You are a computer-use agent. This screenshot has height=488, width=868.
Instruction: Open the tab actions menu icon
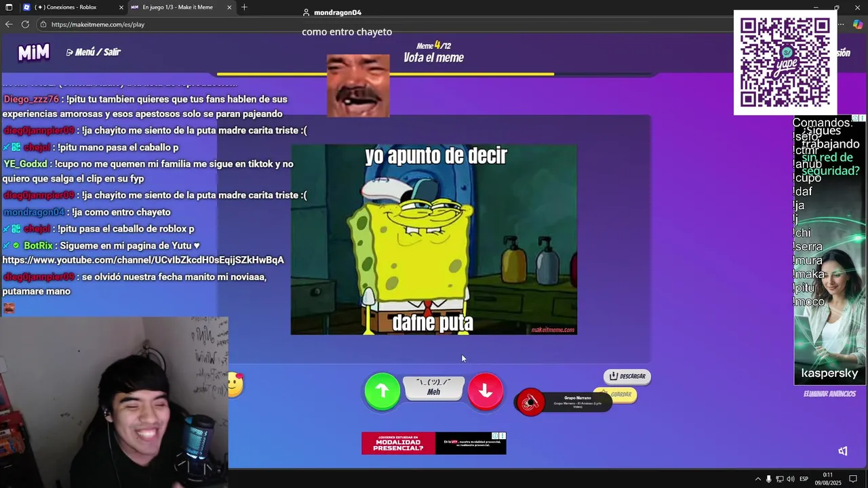click(x=9, y=7)
